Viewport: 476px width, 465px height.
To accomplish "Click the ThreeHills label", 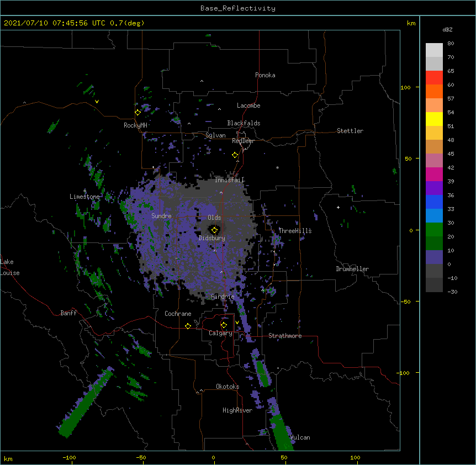I will (x=295, y=231).
